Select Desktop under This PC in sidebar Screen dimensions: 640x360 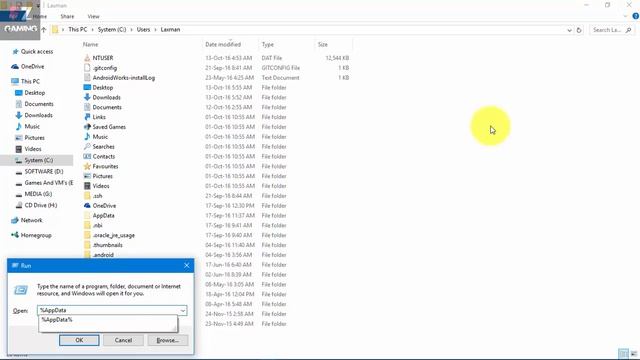coord(35,93)
